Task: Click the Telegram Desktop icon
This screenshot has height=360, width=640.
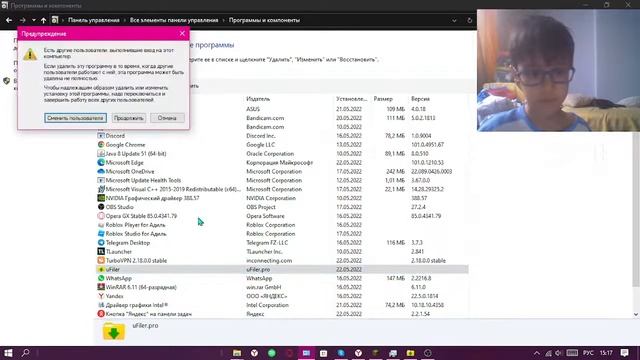Action: [x=101, y=242]
